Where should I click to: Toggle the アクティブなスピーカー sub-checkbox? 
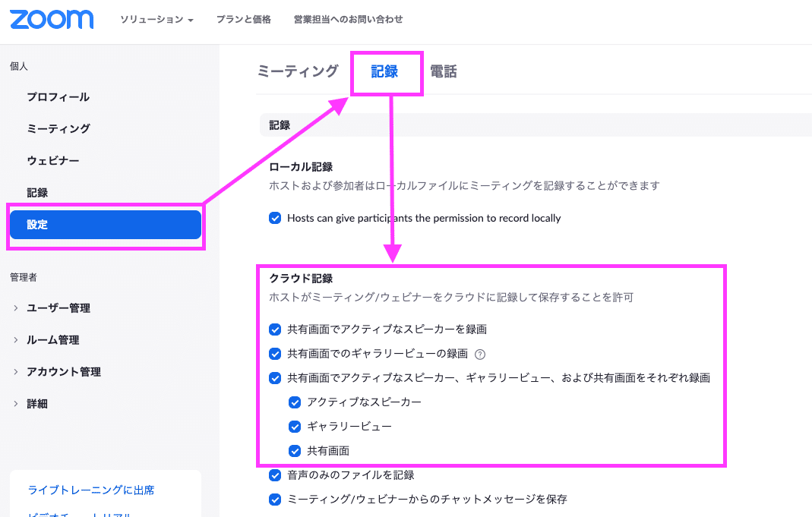click(x=295, y=402)
